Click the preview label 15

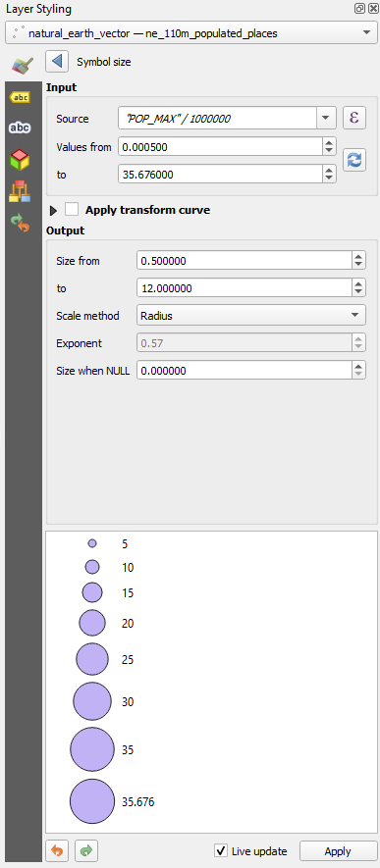tap(128, 592)
